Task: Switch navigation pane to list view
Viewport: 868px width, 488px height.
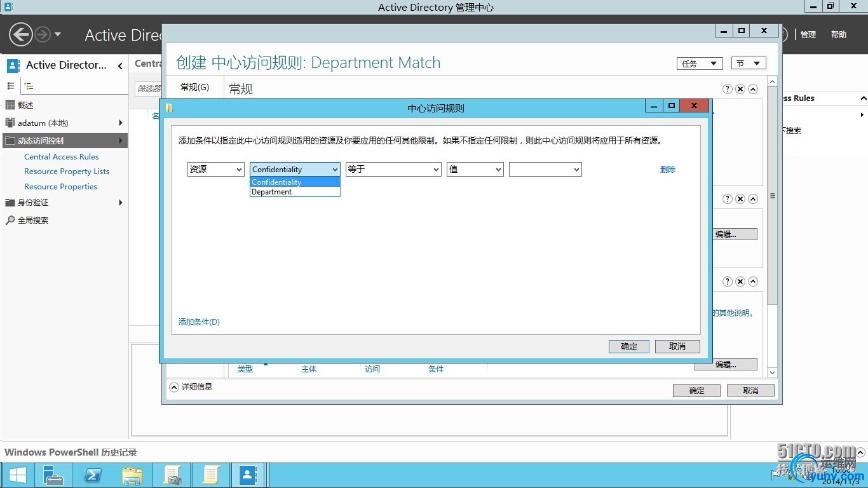Action: (11, 86)
